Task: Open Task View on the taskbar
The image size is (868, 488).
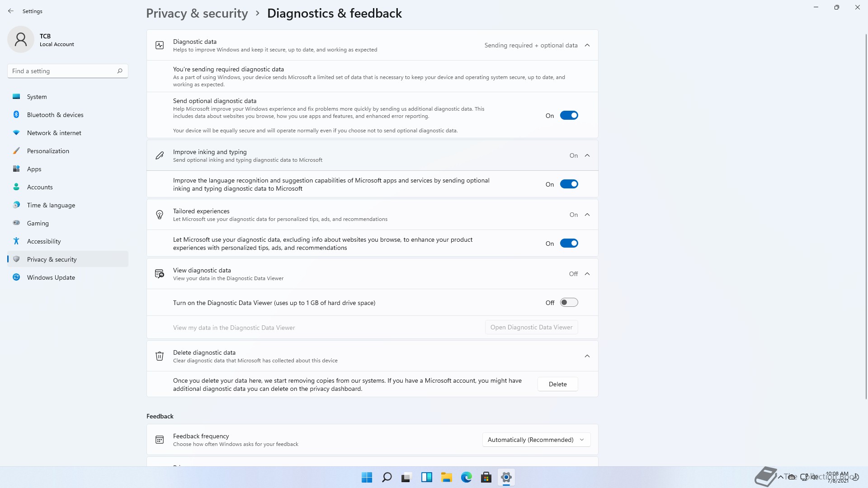Action: coord(406,477)
